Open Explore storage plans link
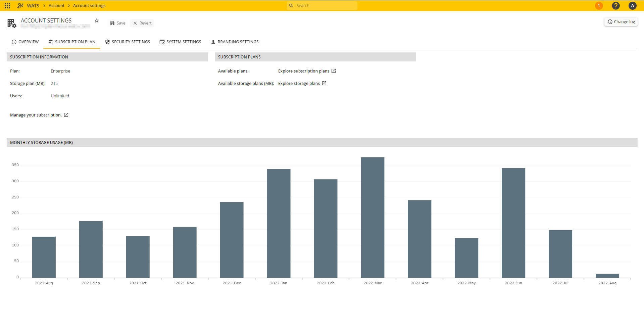This screenshot has height=331, width=644. [299, 84]
